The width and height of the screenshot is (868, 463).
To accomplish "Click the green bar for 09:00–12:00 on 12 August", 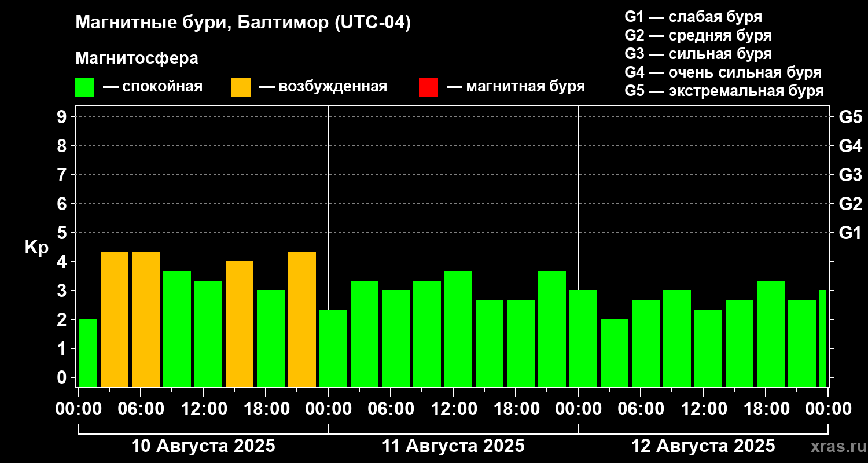I will pos(677,338).
